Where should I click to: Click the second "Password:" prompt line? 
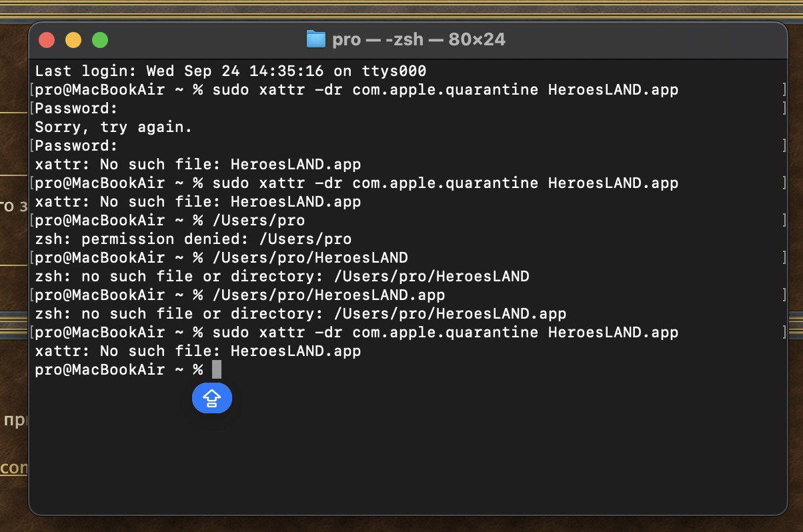click(77, 145)
